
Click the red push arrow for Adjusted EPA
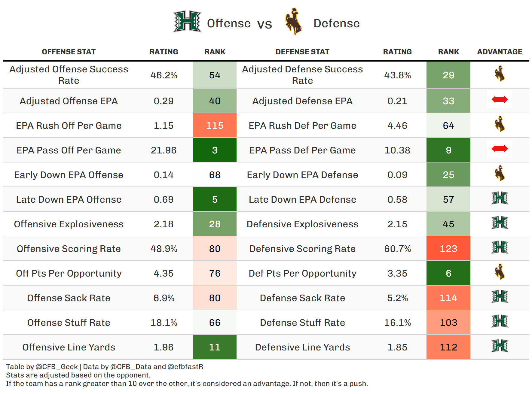(x=500, y=99)
